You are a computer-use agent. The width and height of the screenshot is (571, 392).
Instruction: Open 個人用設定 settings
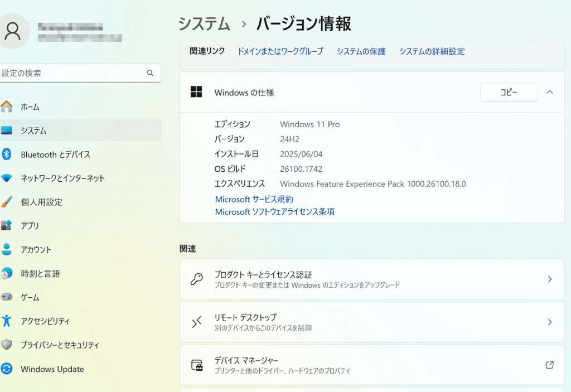coord(42,202)
